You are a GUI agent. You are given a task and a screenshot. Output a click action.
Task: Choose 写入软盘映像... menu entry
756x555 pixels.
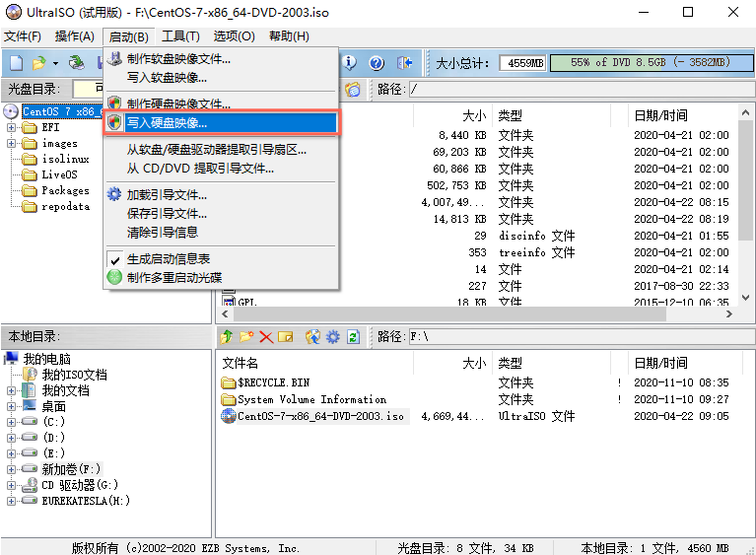[x=222, y=77]
